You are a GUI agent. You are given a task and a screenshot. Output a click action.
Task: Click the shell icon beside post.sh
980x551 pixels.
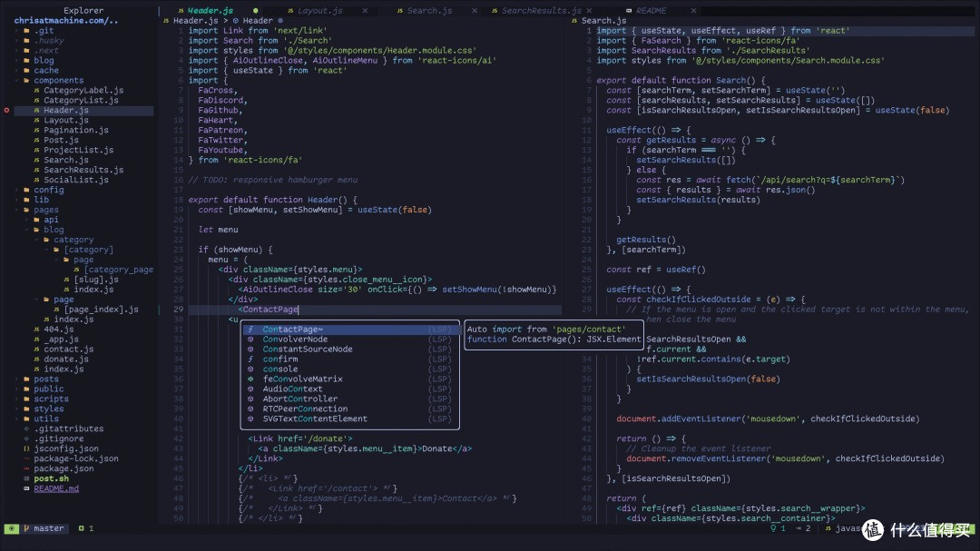26,478
